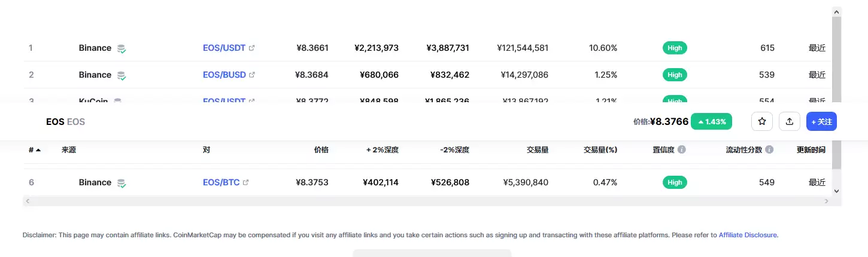Viewport: 868px width, 257px height.
Task: Click external link icon beside EOS/BTC
Action: 245,182
